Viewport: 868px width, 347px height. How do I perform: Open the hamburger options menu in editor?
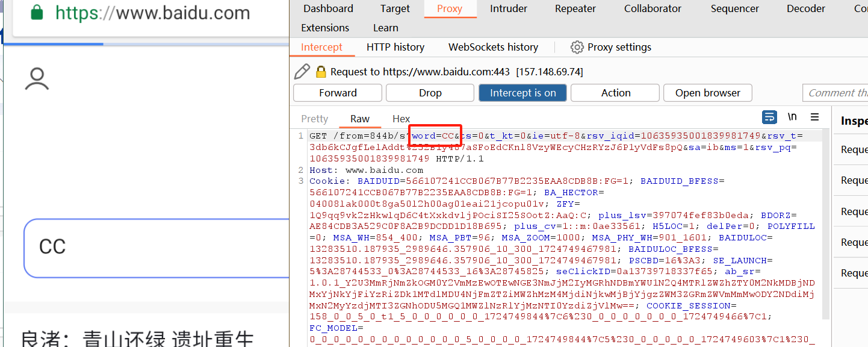(814, 117)
